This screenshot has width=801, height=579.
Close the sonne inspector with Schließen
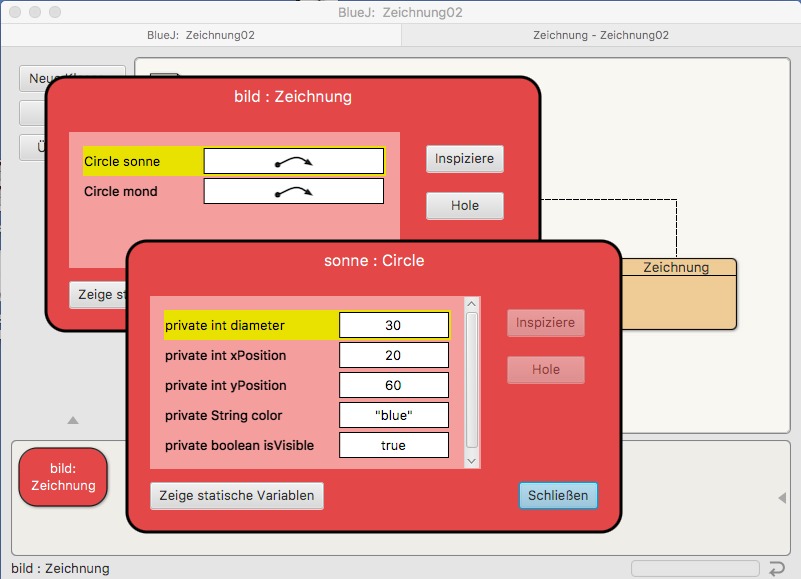coord(558,495)
